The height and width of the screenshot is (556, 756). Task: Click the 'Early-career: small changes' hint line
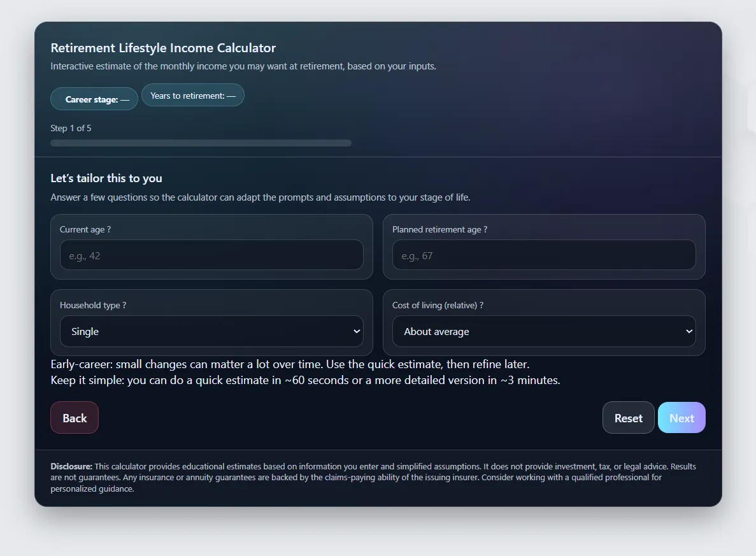290,364
